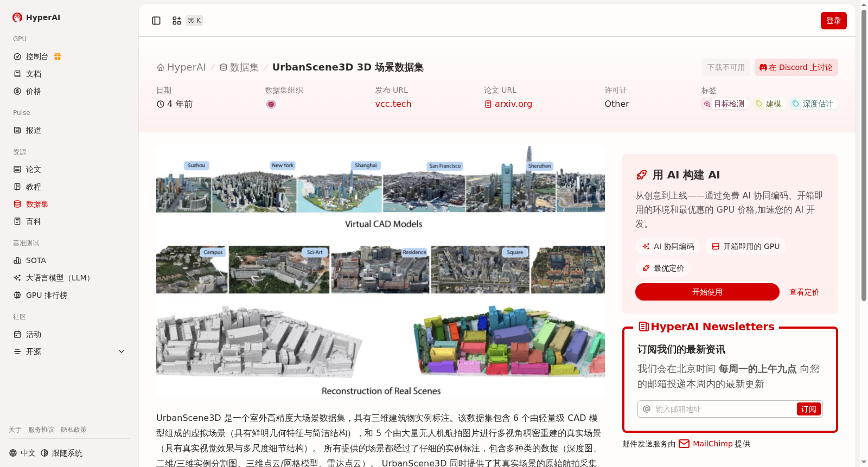This screenshot has width=868, height=467.
Task: Expand the 开源 sidebar section
Action: [x=69, y=351]
